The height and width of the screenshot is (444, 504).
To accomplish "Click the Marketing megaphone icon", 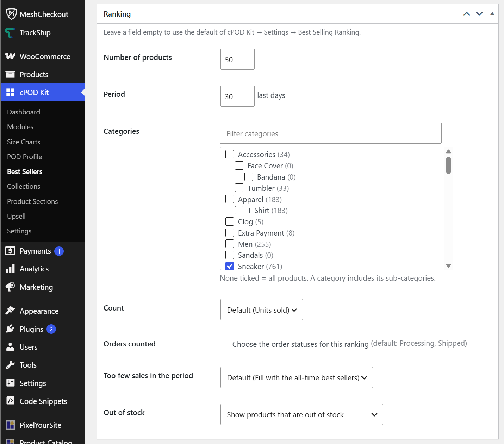I will click(10, 287).
